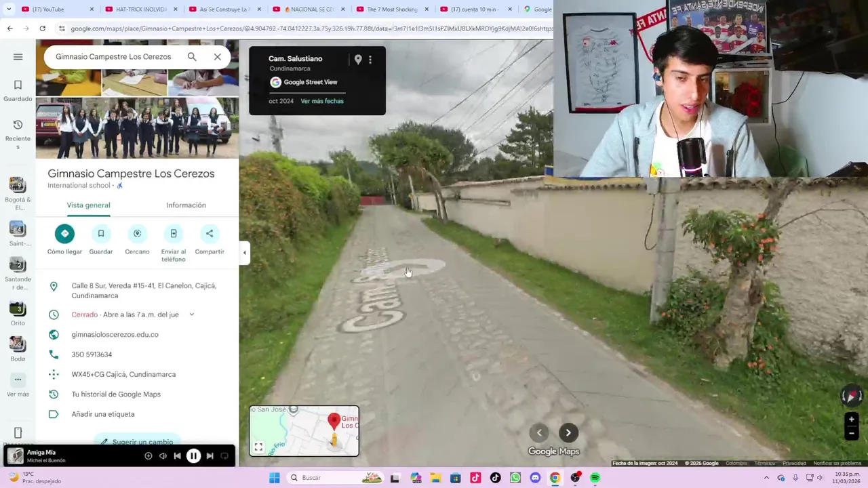Click Añadir una etiqueta option

click(103, 414)
